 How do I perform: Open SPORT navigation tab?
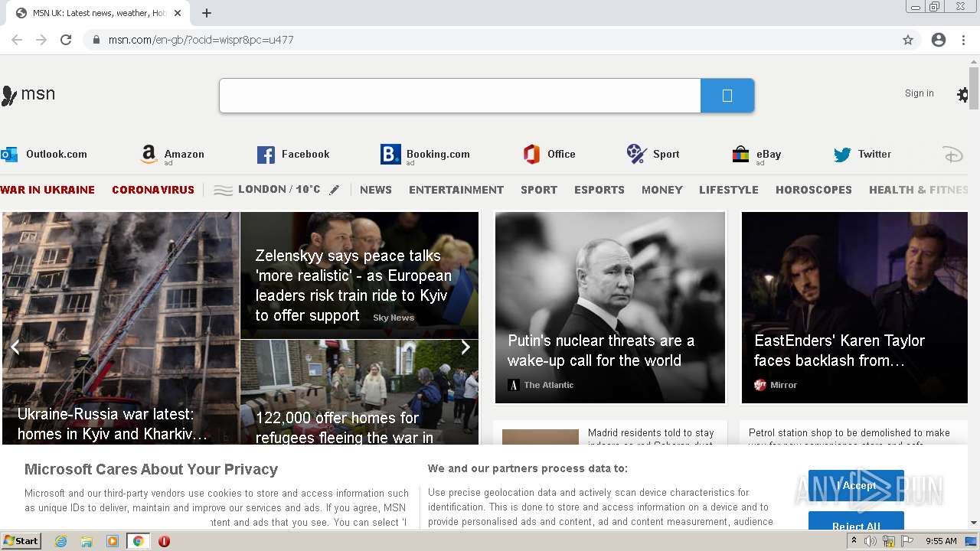[539, 190]
